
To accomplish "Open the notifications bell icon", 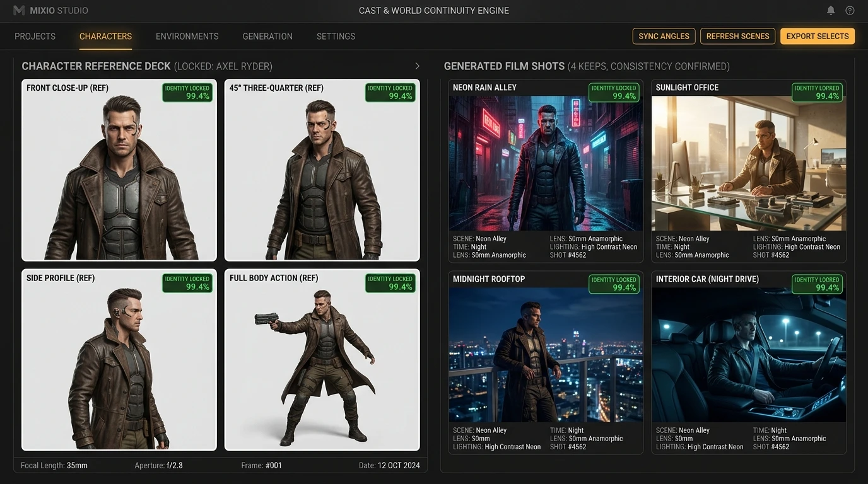I will click(831, 11).
